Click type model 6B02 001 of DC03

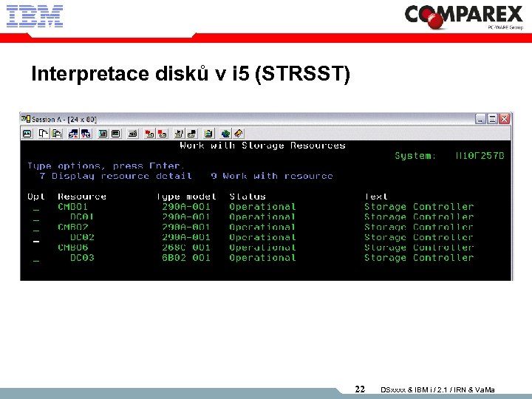coord(186,258)
